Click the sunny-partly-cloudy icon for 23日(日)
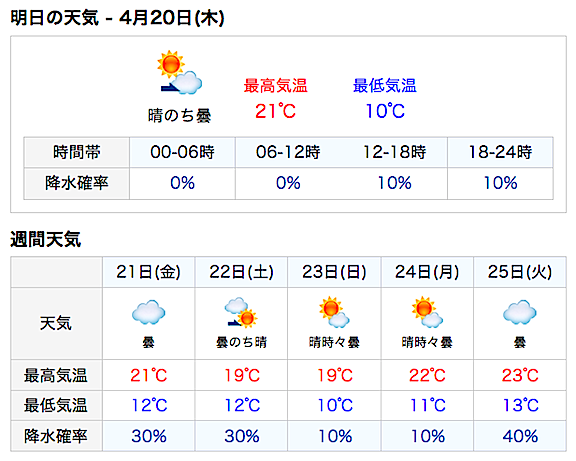The height and width of the screenshot is (461, 576). point(334,312)
